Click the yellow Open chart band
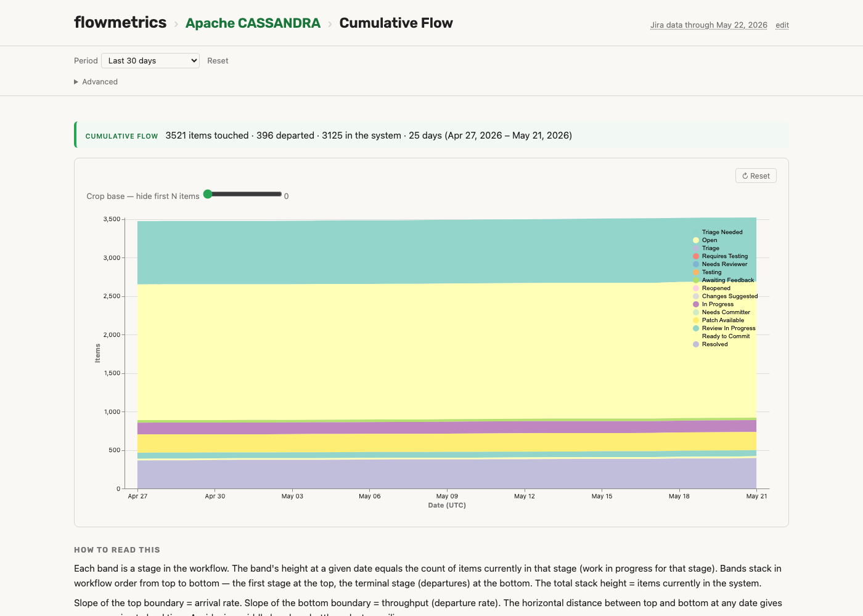Viewport: 863px width, 616px height. [x=447, y=351]
